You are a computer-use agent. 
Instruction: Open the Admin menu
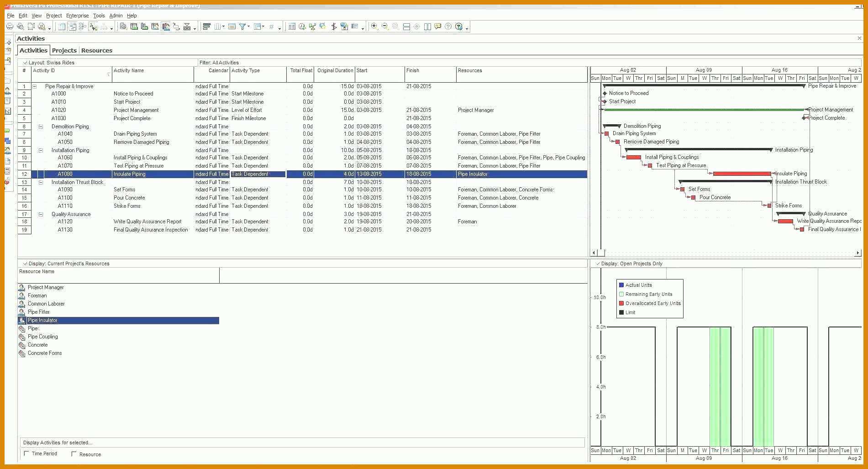point(116,16)
